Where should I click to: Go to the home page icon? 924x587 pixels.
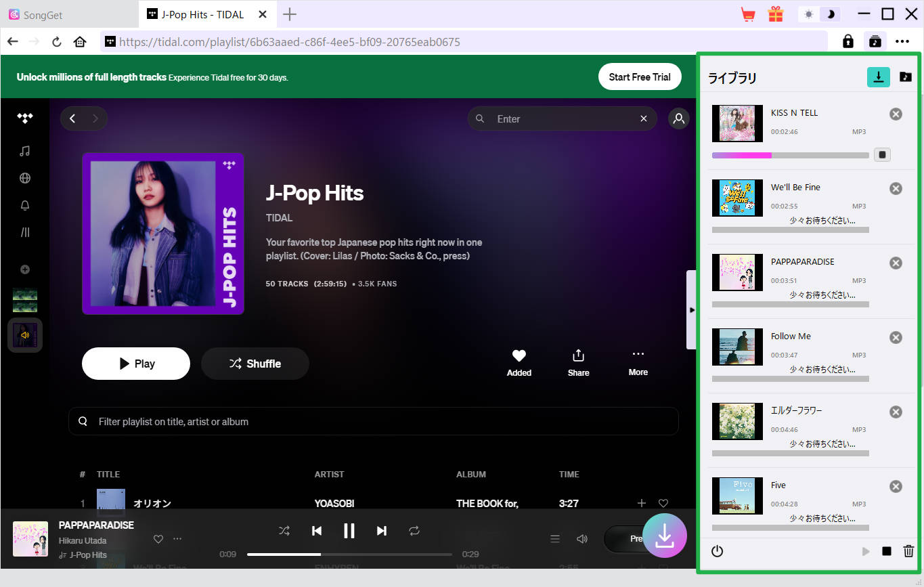[80, 42]
